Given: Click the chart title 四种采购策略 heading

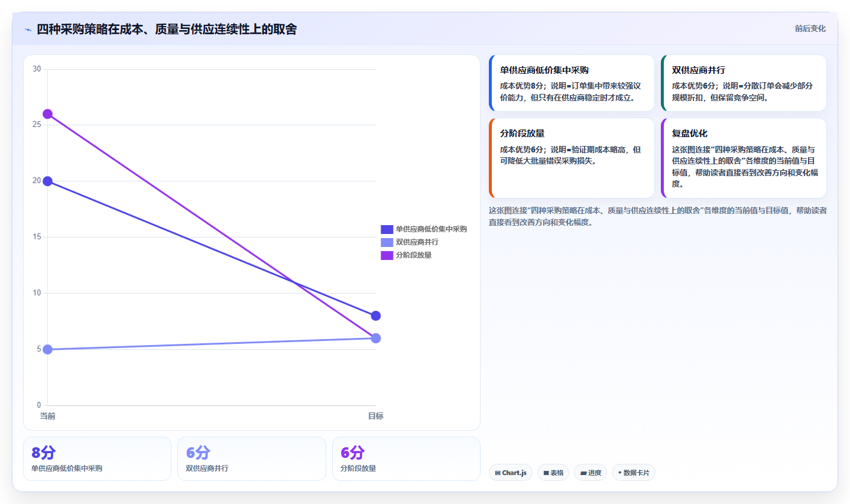Looking at the screenshot, I should [x=167, y=29].
